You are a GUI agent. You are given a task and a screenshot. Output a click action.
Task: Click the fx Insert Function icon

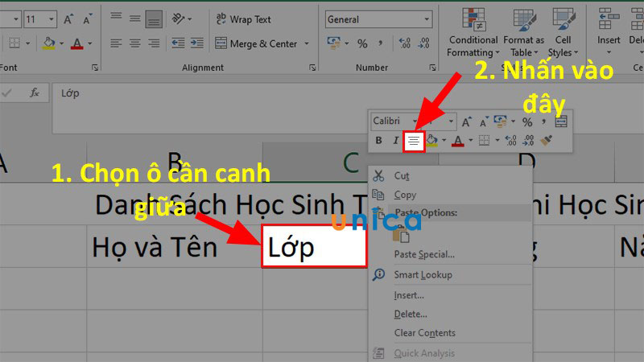(x=35, y=93)
